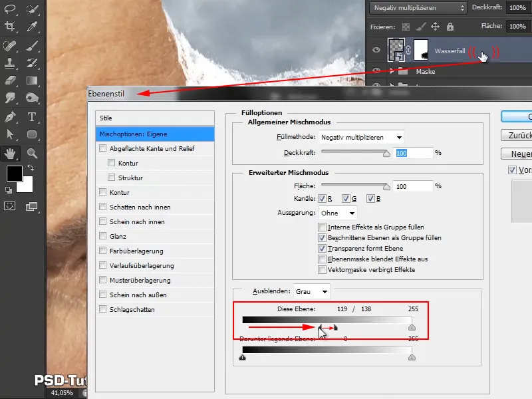
Task: Reset default foreground and background colors
Action: pos(9,190)
